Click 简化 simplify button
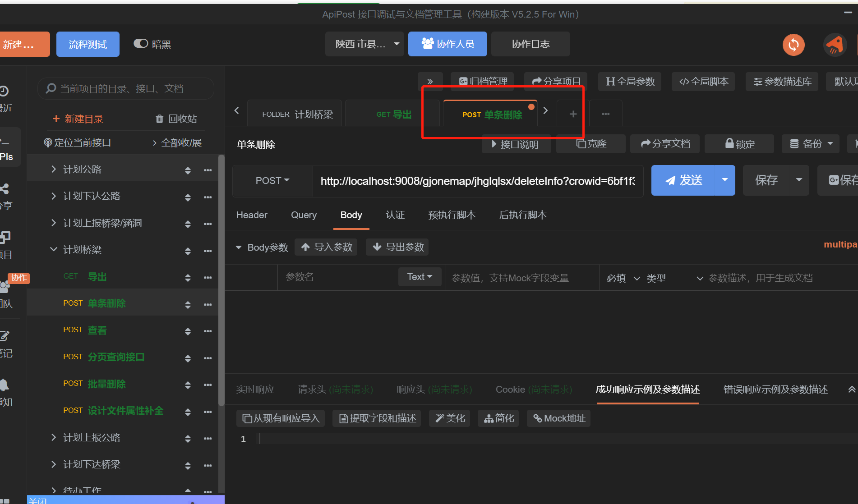This screenshot has height=504, width=858. tap(498, 418)
